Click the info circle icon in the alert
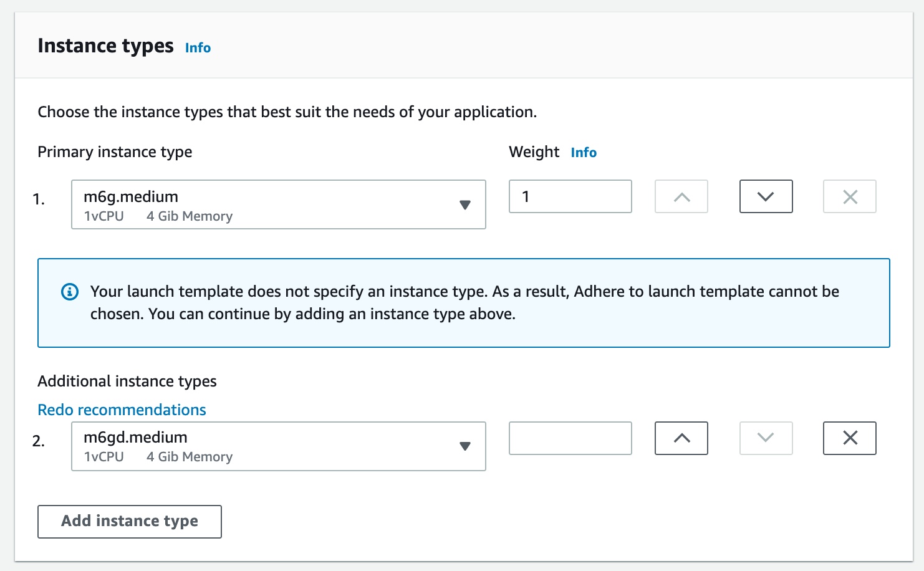 coord(70,292)
